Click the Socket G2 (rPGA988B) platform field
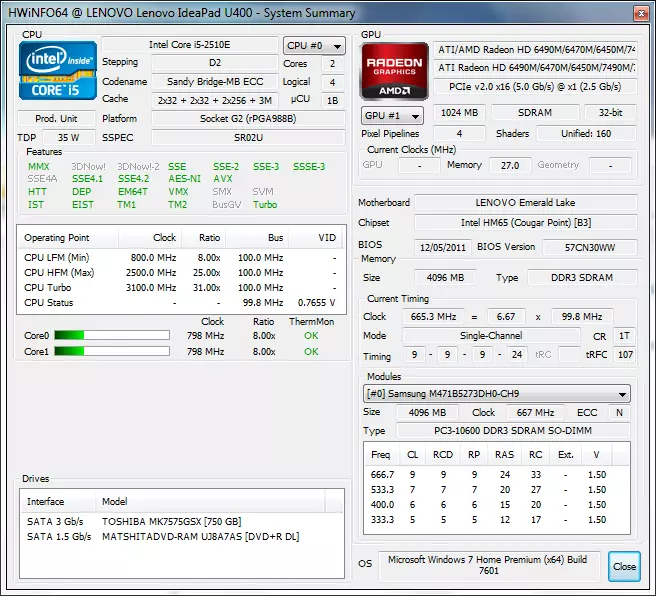Screen dimensions: 656x596 click(x=249, y=119)
